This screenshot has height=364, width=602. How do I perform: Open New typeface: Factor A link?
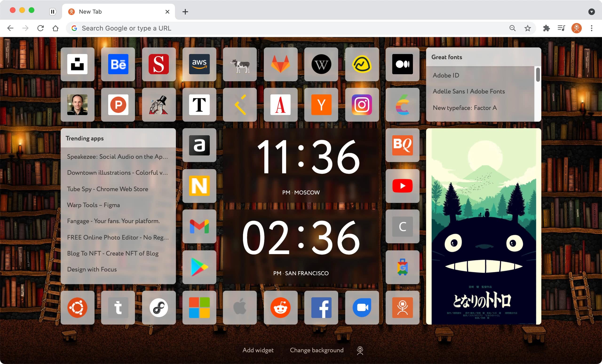(x=465, y=108)
